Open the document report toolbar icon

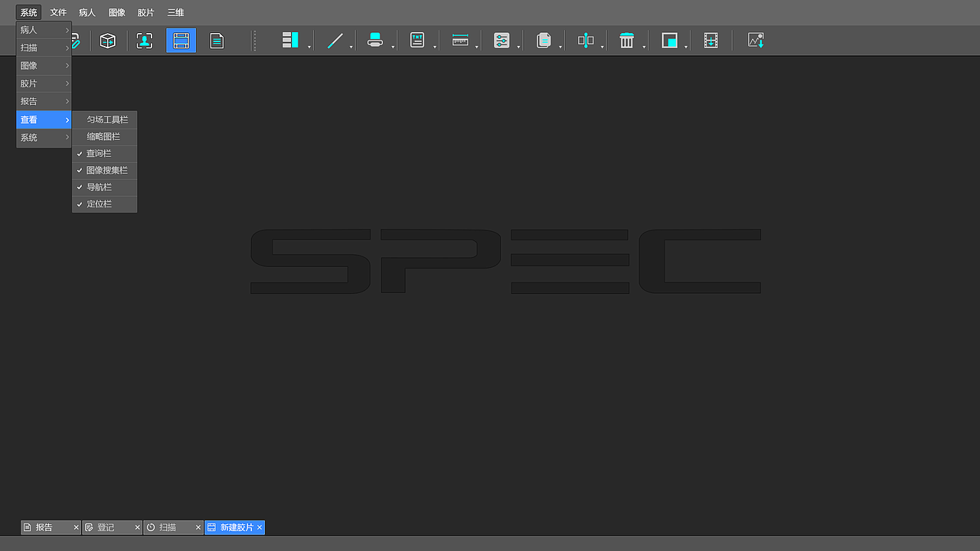(217, 41)
